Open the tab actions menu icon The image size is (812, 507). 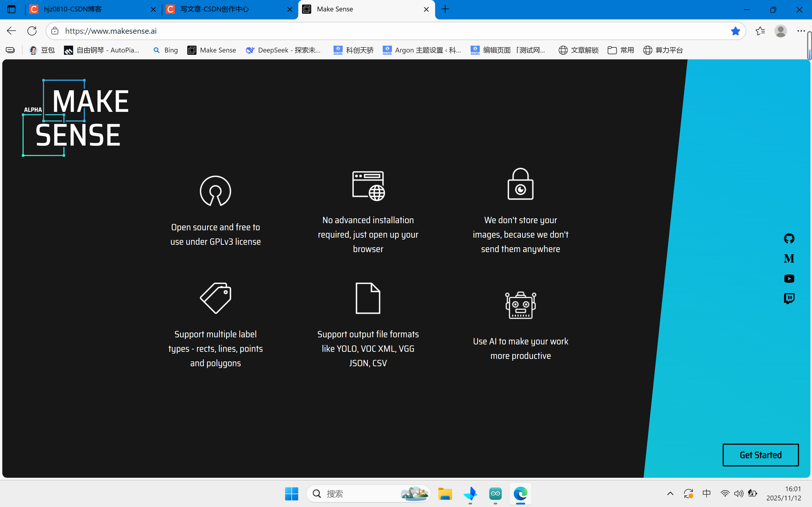point(11,9)
